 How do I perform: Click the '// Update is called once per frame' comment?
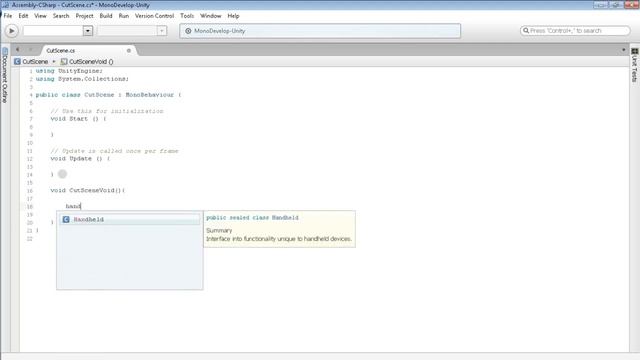click(115, 151)
